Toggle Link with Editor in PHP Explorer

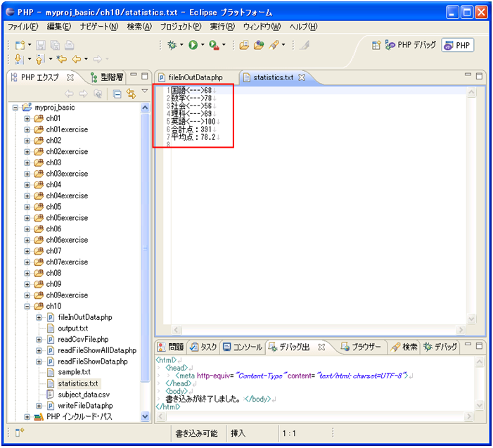[x=130, y=94]
